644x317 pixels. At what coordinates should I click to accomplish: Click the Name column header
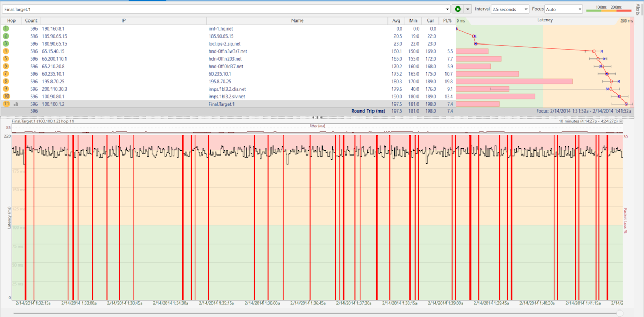(x=297, y=20)
